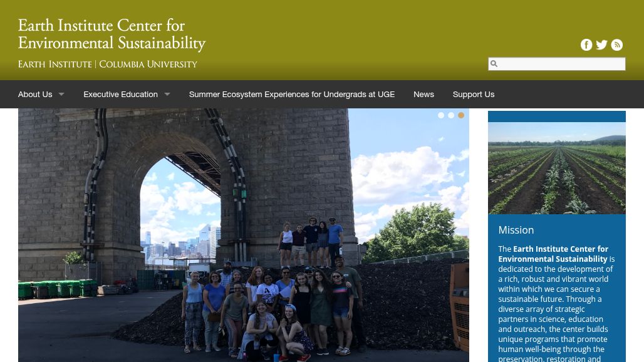Screen dimensions: 644x362
Task: Switch to the second slideshow dot
Action: click(451, 115)
